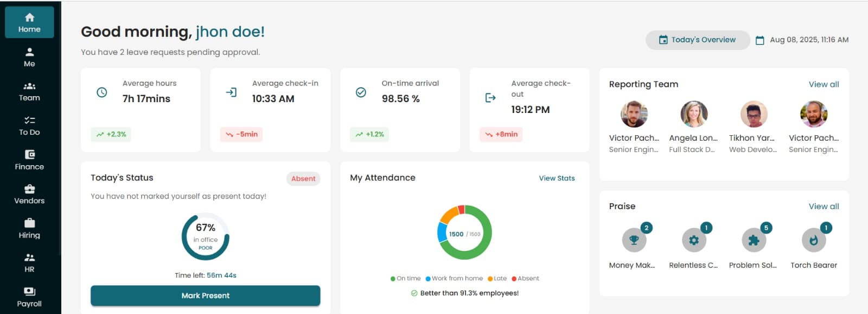Open View Stats link in My Attendance
Image resolution: width=868 pixels, height=314 pixels.
557,178
